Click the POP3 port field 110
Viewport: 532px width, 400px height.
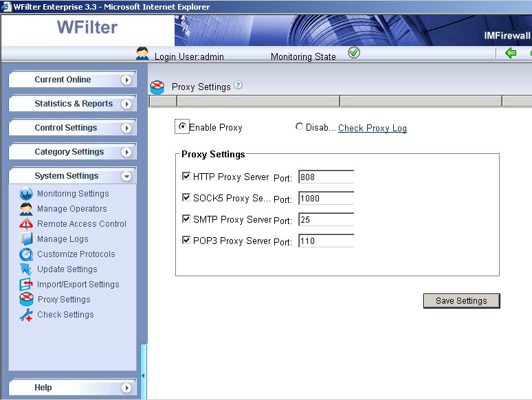click(x=326, y=241)
